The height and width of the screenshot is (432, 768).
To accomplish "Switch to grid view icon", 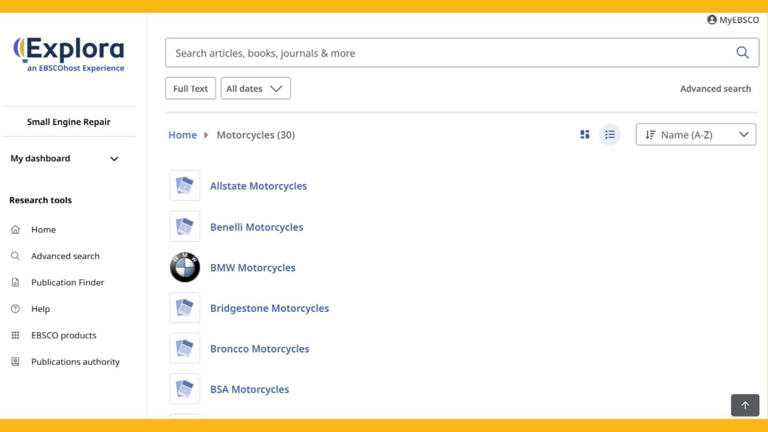I will pos(584,134).
